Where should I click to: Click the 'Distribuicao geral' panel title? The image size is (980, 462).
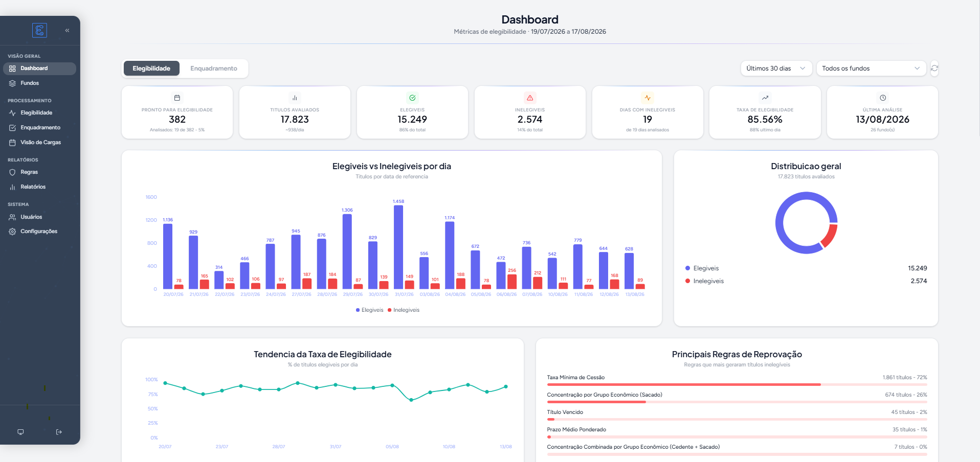(x=806, y=167)
